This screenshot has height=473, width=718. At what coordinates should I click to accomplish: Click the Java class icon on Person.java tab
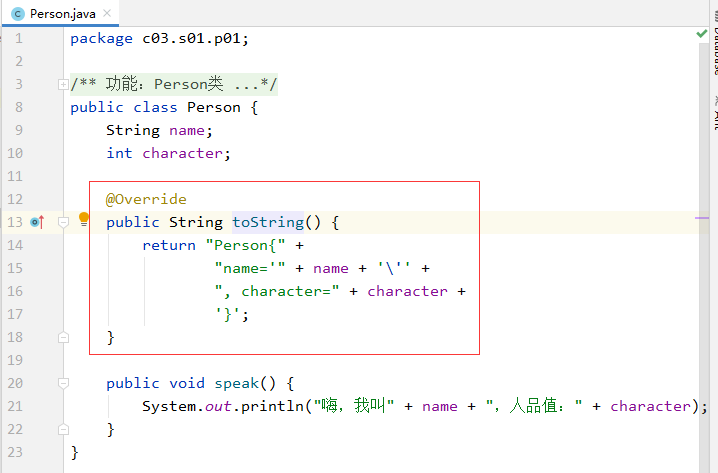point(17,14)
